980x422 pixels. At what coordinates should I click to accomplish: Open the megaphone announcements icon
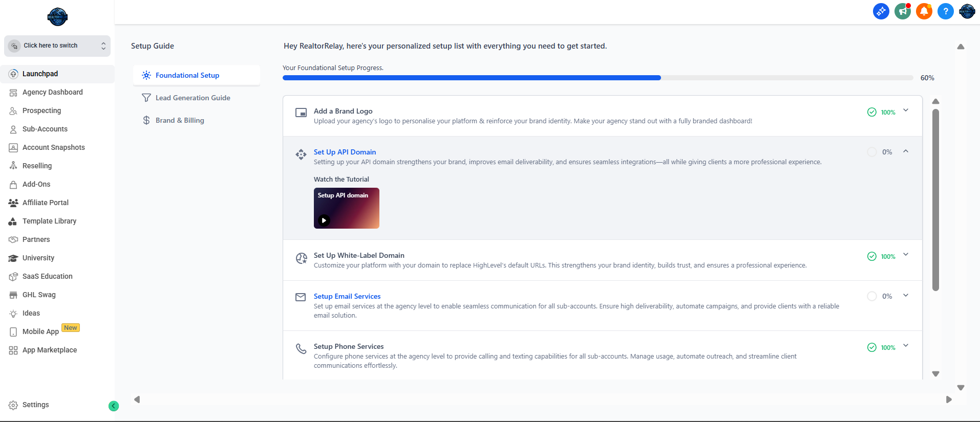(902, 11)
